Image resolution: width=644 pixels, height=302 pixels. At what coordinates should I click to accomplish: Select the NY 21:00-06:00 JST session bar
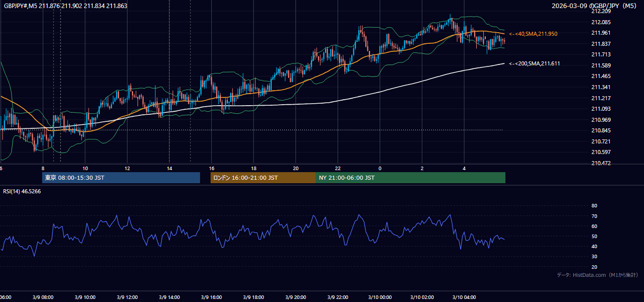click(411, 178)
